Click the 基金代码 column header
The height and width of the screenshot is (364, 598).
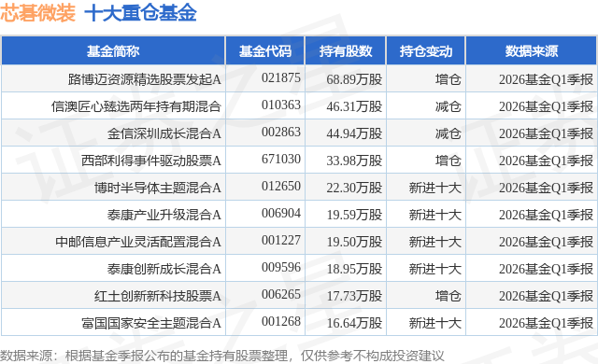coord(265,51)
